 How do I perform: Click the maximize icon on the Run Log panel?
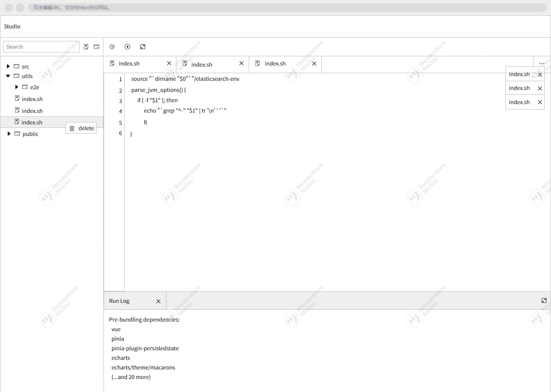pyautogui.click(x=544, y=301)
